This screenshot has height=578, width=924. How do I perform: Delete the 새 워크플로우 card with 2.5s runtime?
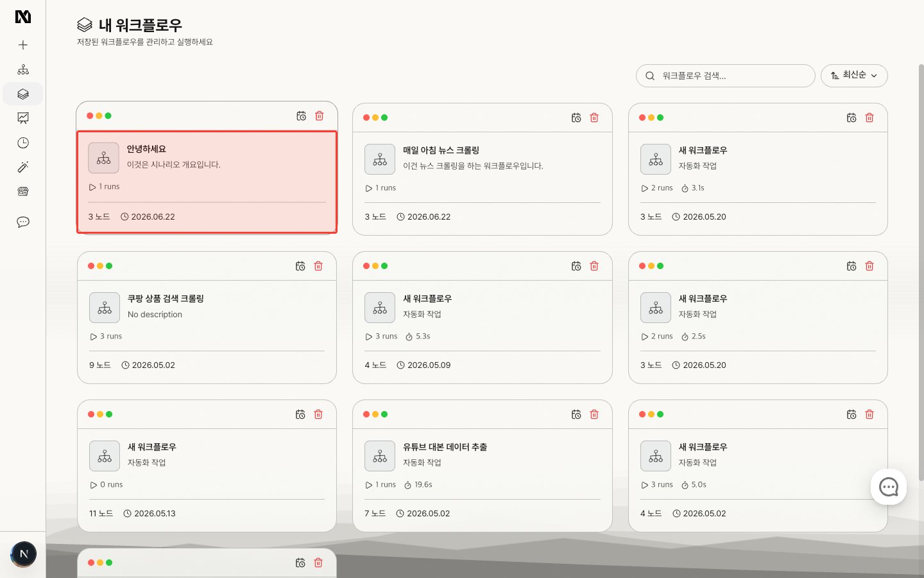coord(869,266)
